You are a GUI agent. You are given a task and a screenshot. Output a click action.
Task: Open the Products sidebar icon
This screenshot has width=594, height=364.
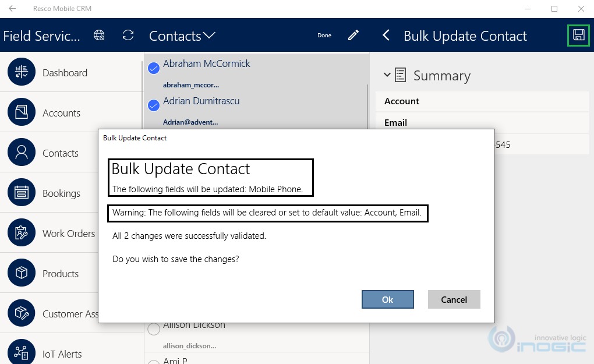pyautogui.click(x=22, y=273)
